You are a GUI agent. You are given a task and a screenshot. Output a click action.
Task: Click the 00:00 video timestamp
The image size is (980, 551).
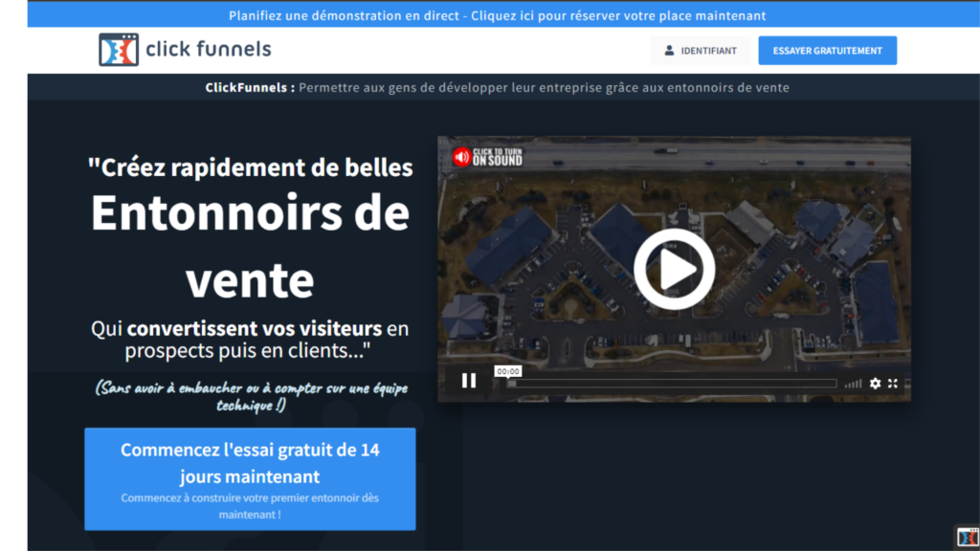pos(508,371)
